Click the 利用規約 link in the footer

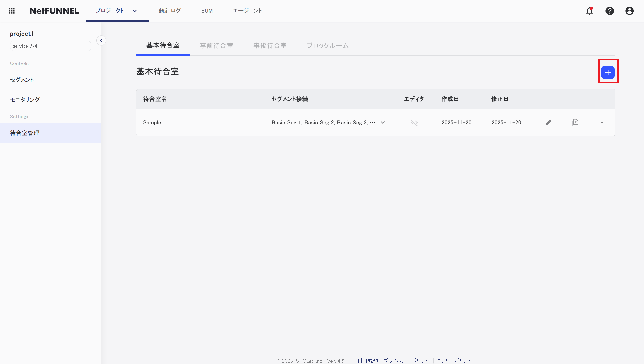click(367, 361)
